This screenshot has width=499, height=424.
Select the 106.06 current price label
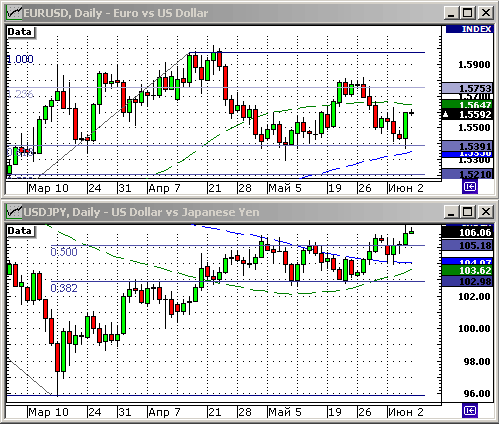[467, 232]
